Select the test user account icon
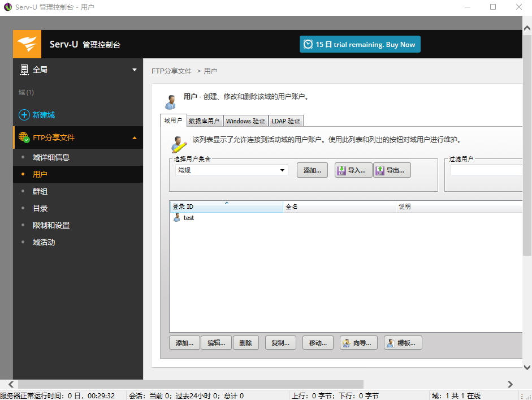This screenshot has width=532, height=400. [x=176, y=218]
